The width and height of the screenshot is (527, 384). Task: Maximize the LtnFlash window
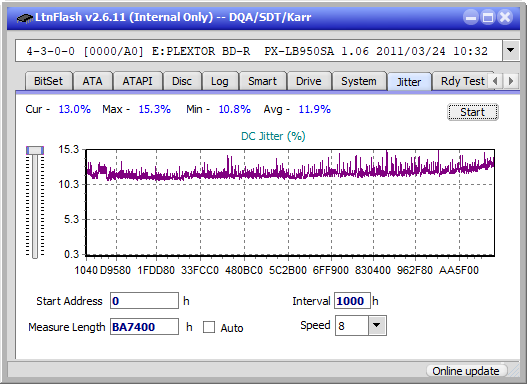click(488, 17)
